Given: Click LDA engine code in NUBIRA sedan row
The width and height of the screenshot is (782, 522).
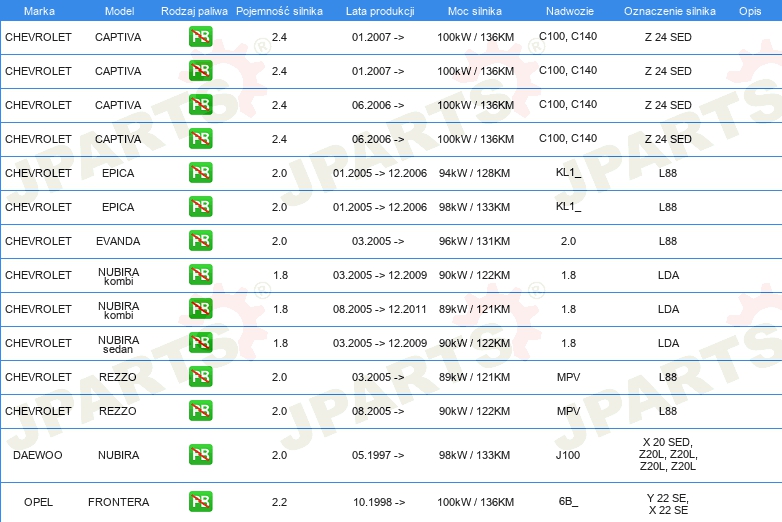Looking at the screenshot, I should [x=668, y=343].
